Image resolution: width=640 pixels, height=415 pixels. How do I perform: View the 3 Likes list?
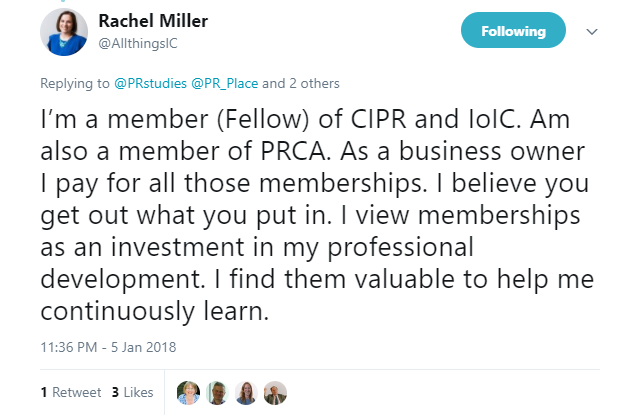(x=132, y=393)
